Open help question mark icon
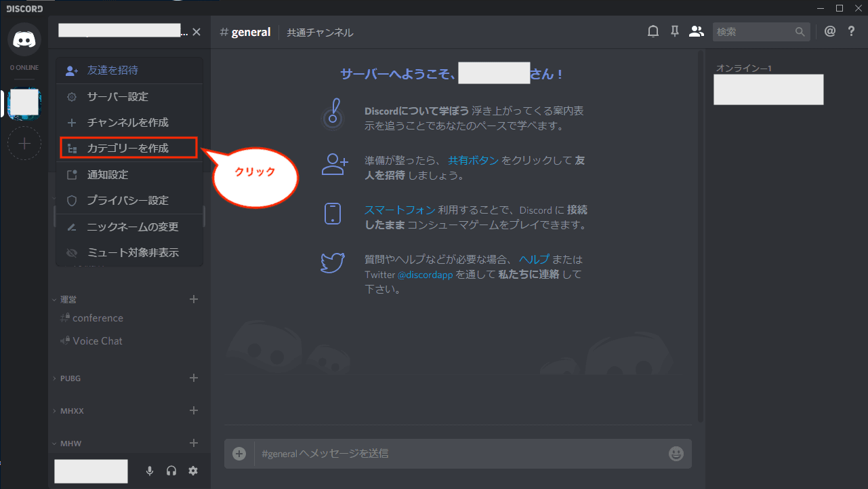 [x=852, y=31]
